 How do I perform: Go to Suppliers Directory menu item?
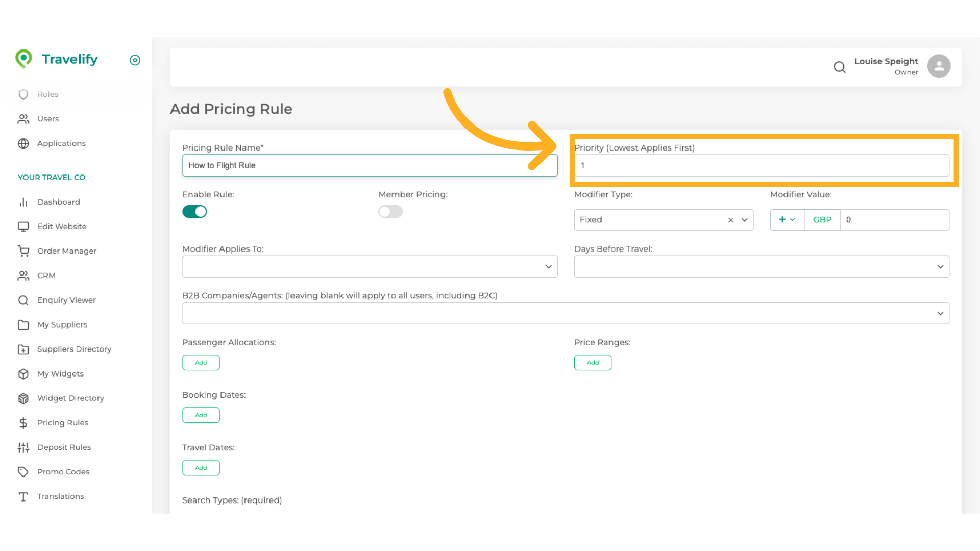click(x=74, y=349)
